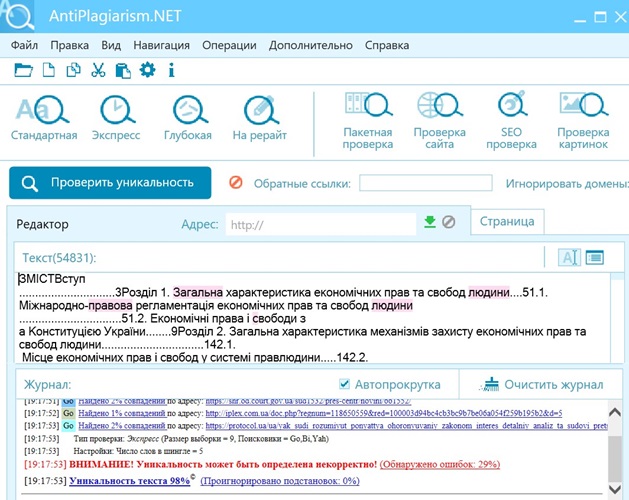Click the Текст(54831): label

[x=59, y=258]
